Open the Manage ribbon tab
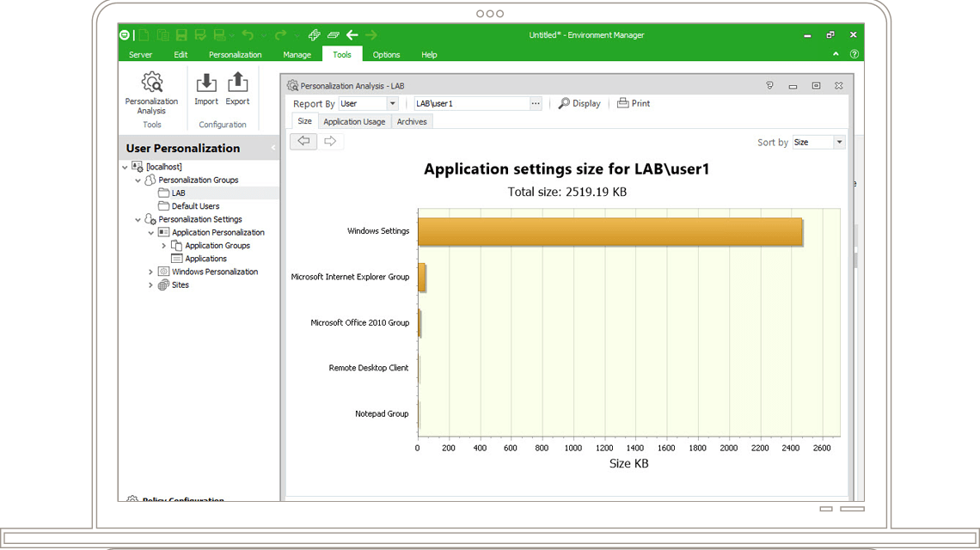 point(297,55)
